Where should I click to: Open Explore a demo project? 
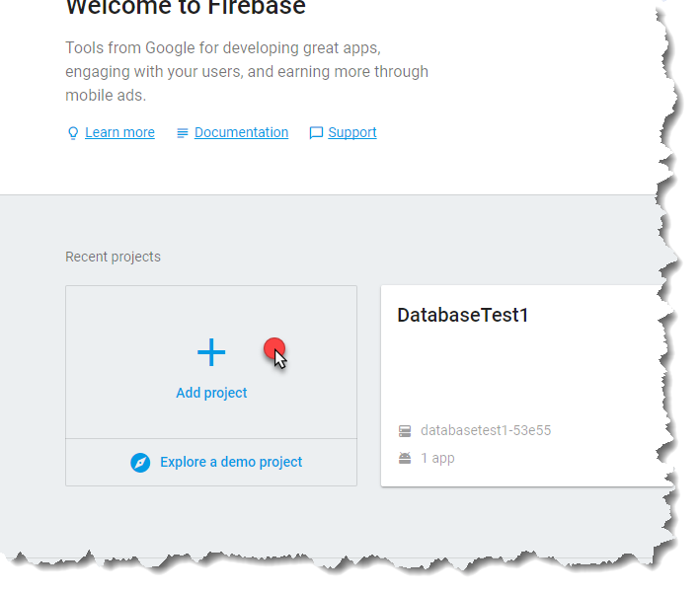[231, 462]
